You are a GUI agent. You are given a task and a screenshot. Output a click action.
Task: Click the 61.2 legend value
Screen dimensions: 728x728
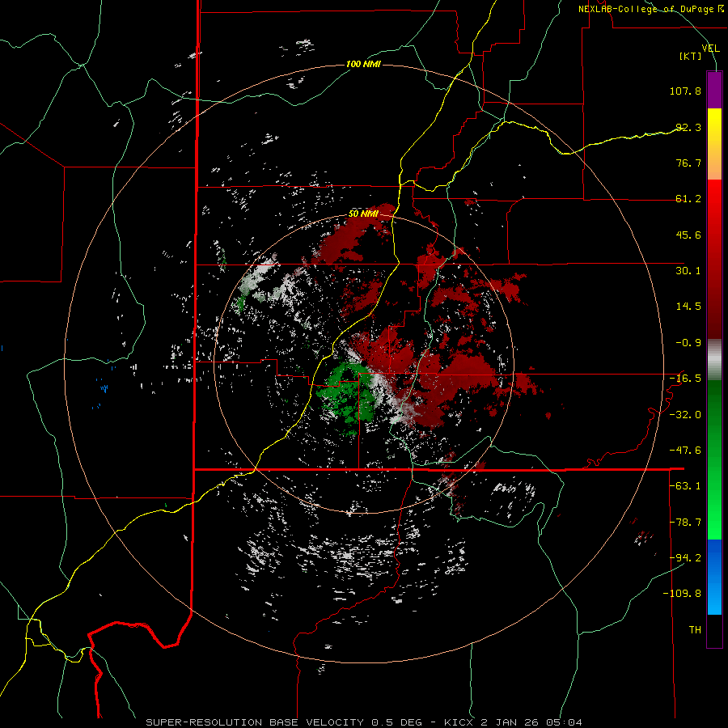(688, 199)
